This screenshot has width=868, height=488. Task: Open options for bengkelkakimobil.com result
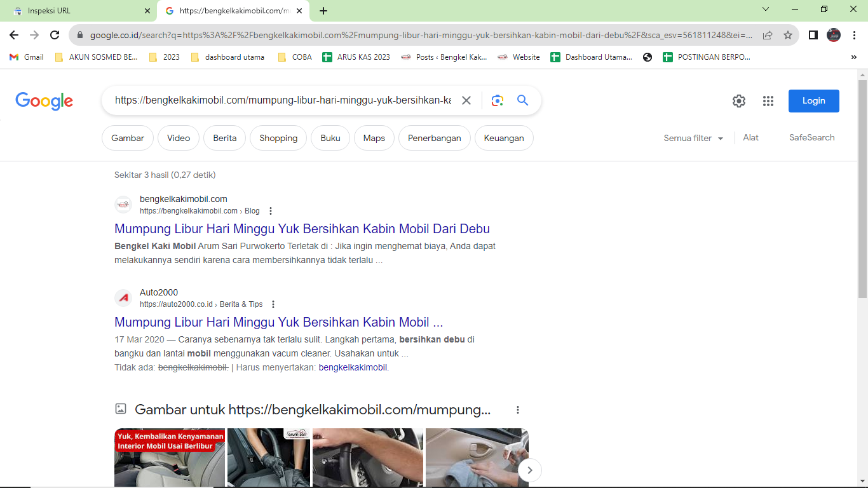click(x=271, y=211)
